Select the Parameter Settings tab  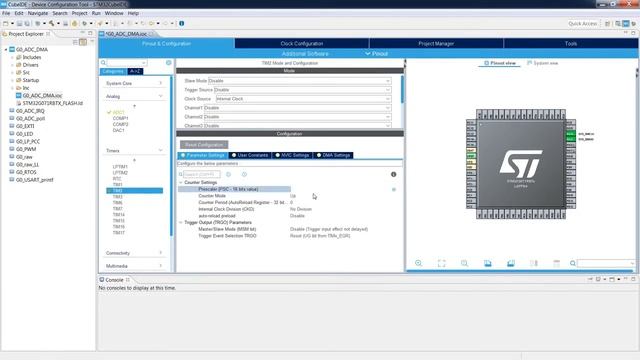(202, 155)
